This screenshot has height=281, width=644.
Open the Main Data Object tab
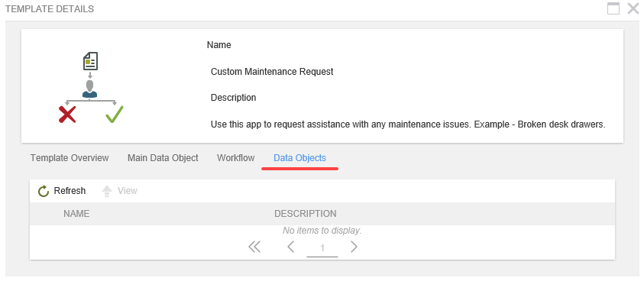(x=163, y=158)
